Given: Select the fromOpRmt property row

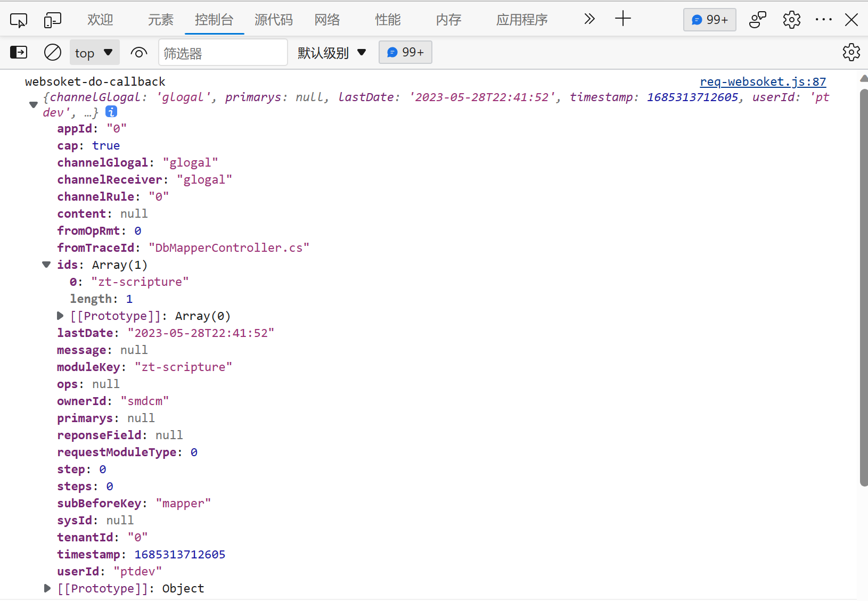Looking at the screenshot, I should pos(99,230).
